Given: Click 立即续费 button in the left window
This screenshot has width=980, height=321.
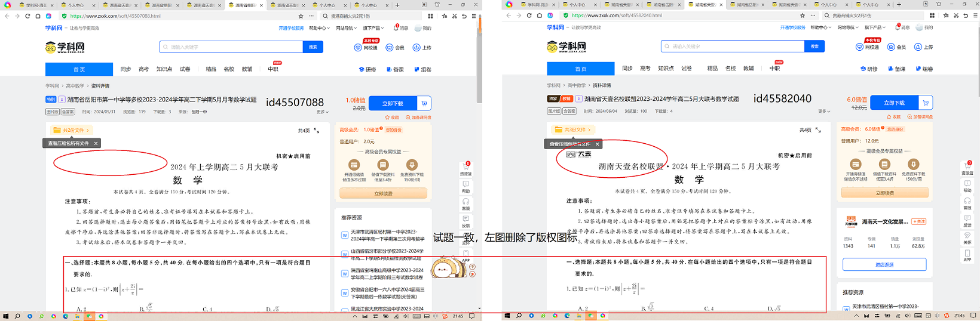Looking at the screenshot, I should 383,193.
